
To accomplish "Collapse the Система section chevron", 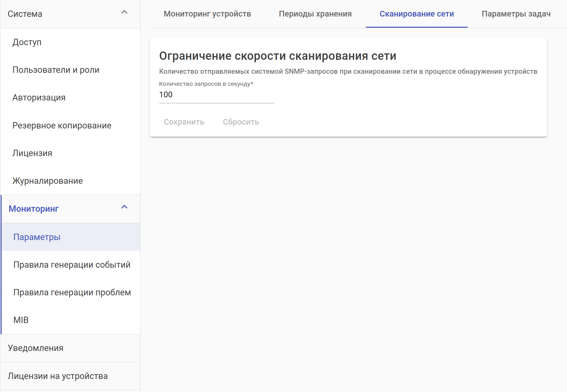I will coord(124,12).
